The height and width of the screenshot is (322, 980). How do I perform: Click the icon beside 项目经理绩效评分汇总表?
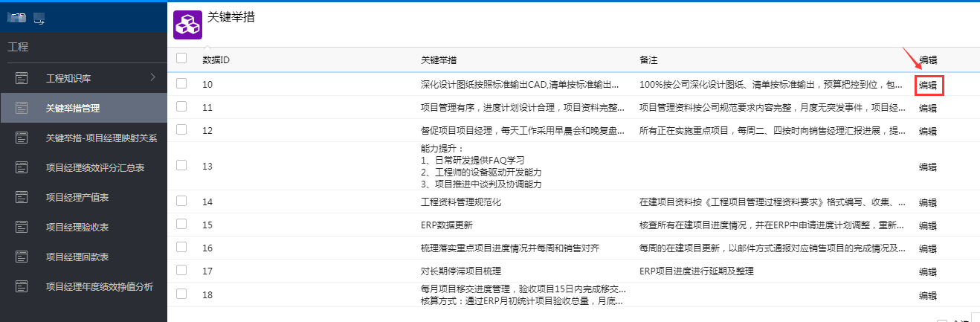22,167
